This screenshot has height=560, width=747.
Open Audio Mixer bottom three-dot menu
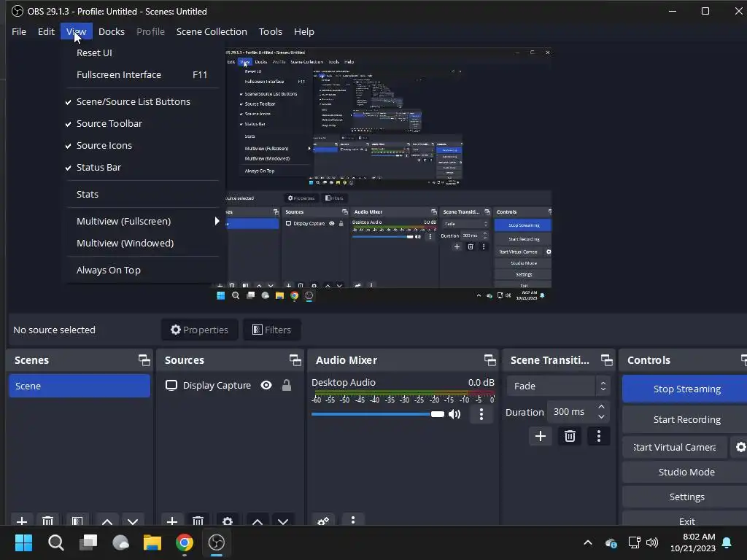[x=353, y=519]
